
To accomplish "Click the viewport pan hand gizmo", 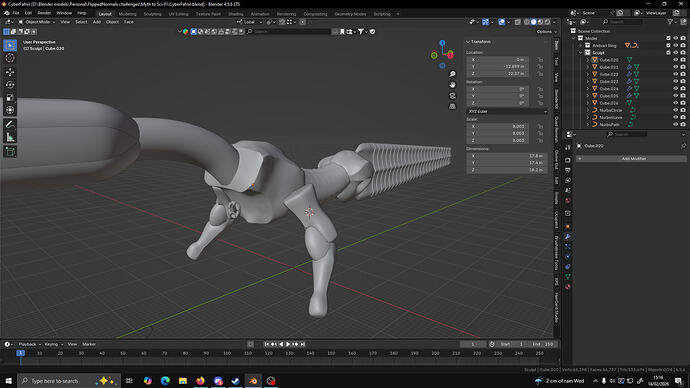I will pyautogui.click(x=452, y=84).
